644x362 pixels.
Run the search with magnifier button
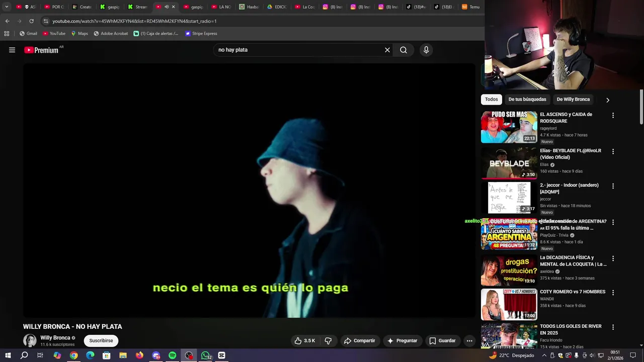tap(404, 50)
